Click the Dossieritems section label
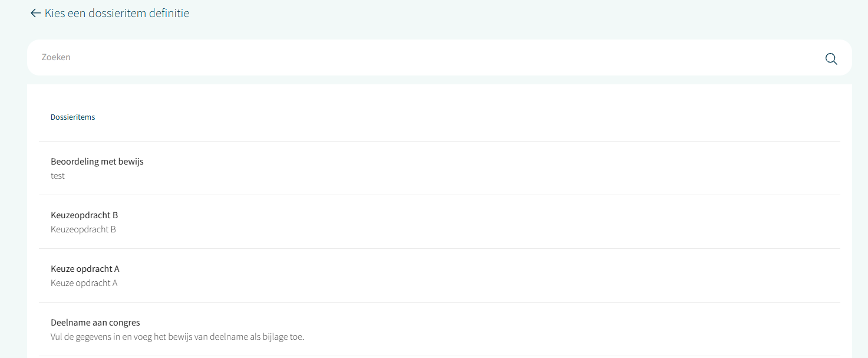 (x=72, y=117)
